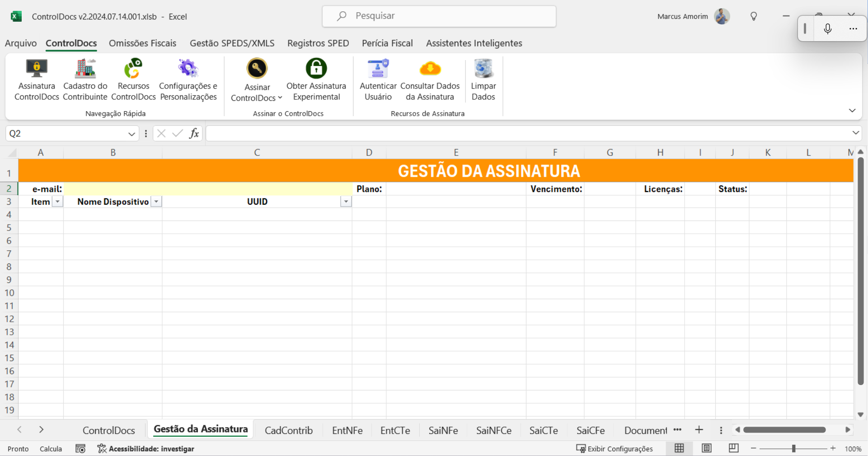Click the Autenticar Usuário icon
This screenshot has width=868, height=456.
pos(378,69)
